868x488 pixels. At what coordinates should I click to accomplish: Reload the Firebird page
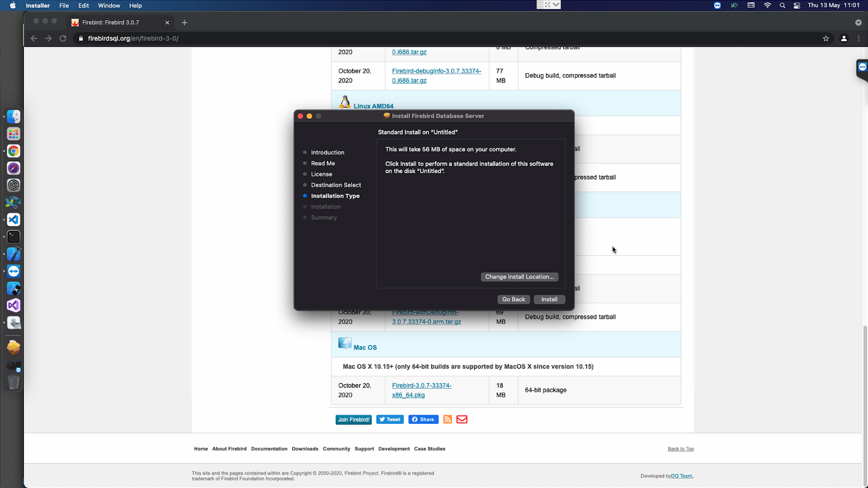click(x=63, y=39)
